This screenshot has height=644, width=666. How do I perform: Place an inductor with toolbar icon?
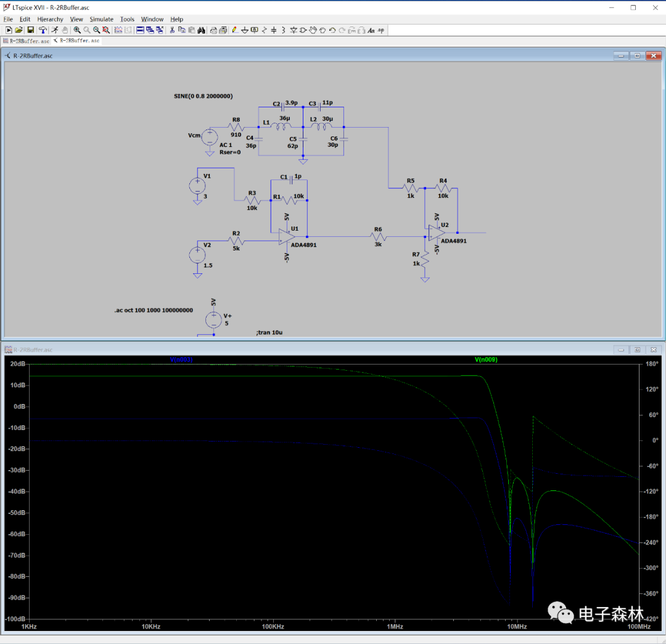pos(284,30)
